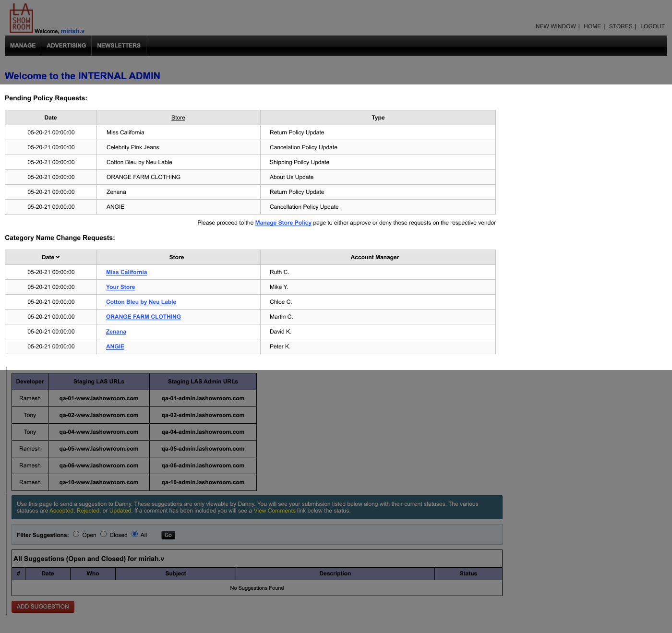
Task: Open the Your Store link
Action: (x=120, y=287)
